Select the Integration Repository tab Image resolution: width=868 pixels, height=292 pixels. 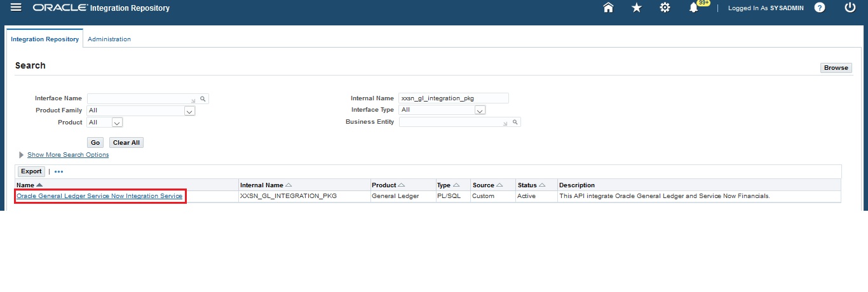point(45,39)
